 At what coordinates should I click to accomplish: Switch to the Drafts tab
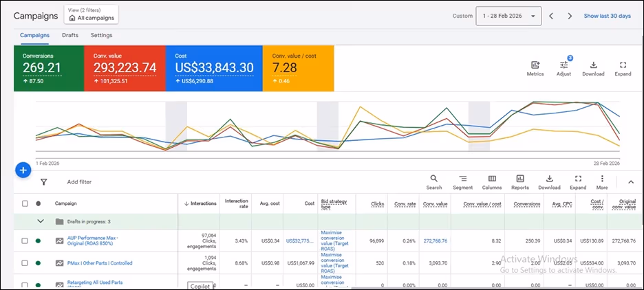pos(69,35)
